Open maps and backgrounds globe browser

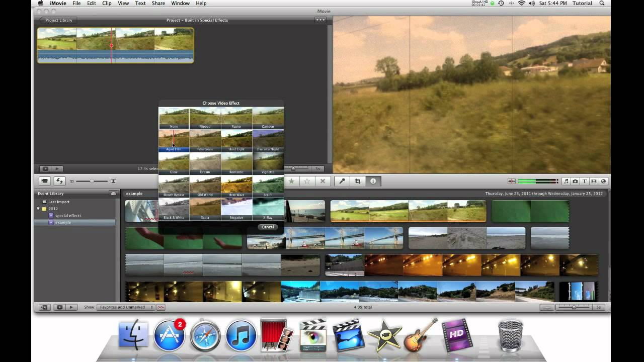click(603, 181)
